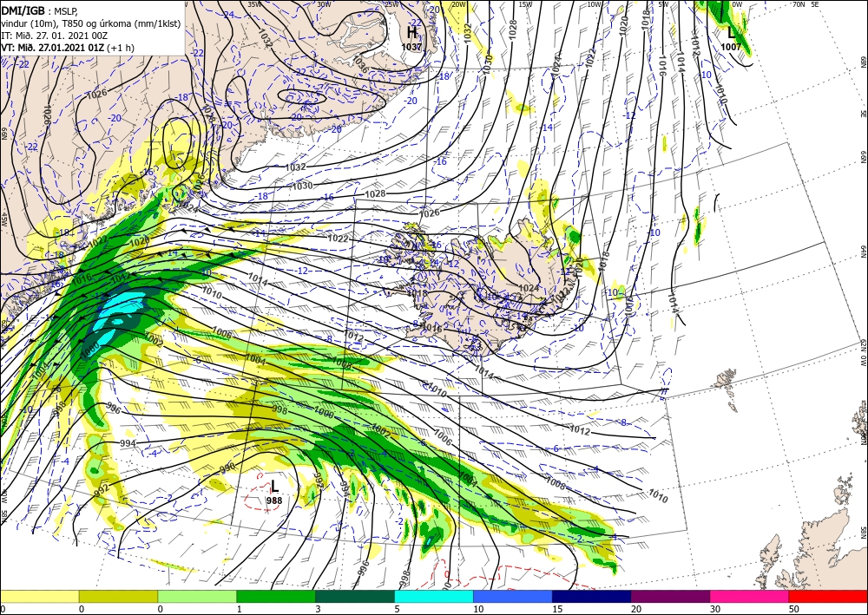Click the '1037' pressure value under H
Image resolution: width=868 pixels, height=615 pixels.
[411, 47]
